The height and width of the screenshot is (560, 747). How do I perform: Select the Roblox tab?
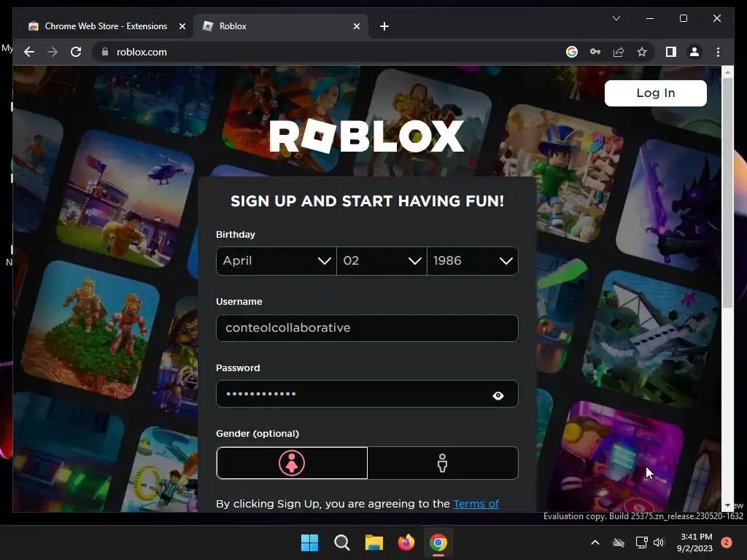pyautogui.click(x=281, y=26)
